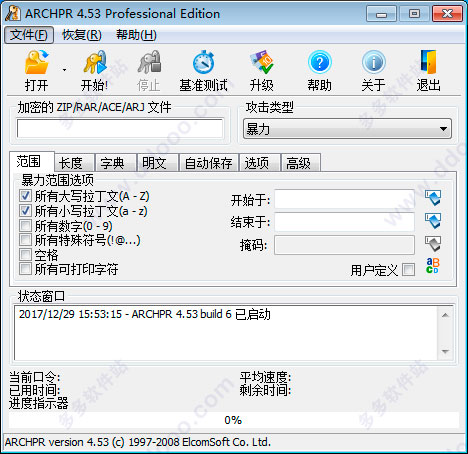Switch to the 长度 tab
This screenshot has height=454, width=468.
(75, 163)
